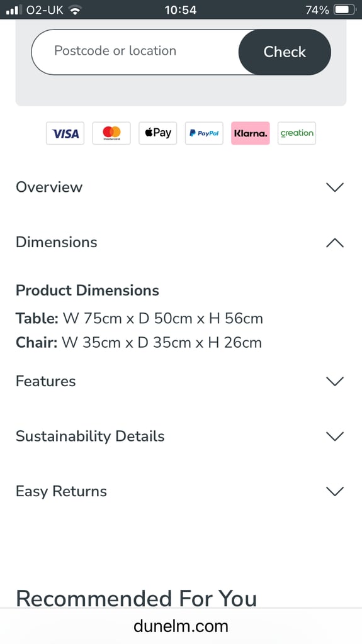The image size is (362, 644).
Task: Click the Mastercard payment icon
Action: click(x=111, y=133)
